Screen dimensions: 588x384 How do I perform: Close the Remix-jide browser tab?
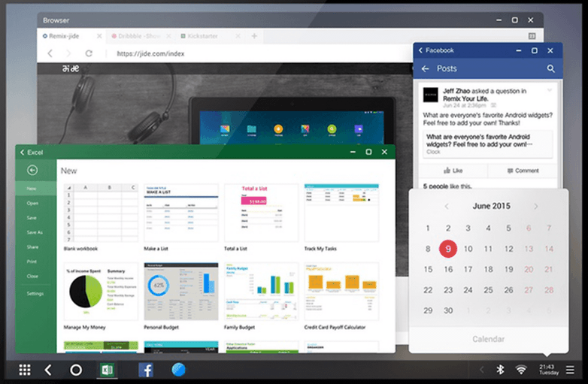99,36
